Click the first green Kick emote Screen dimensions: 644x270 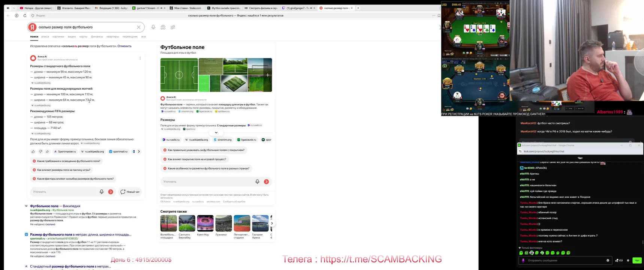(521, 253)
